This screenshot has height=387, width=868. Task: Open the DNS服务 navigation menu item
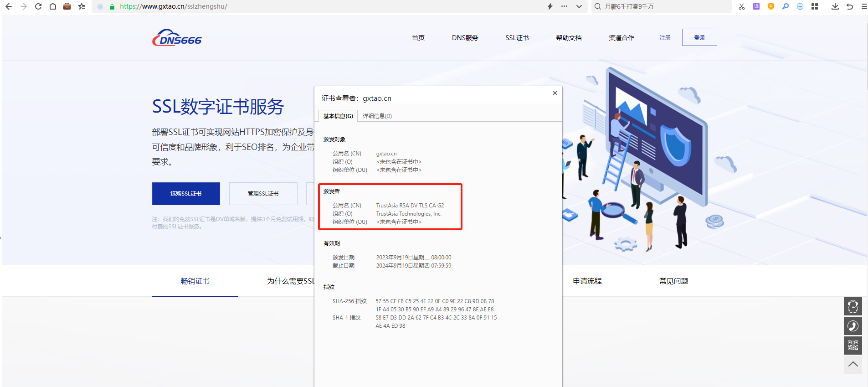coord(465,38)
